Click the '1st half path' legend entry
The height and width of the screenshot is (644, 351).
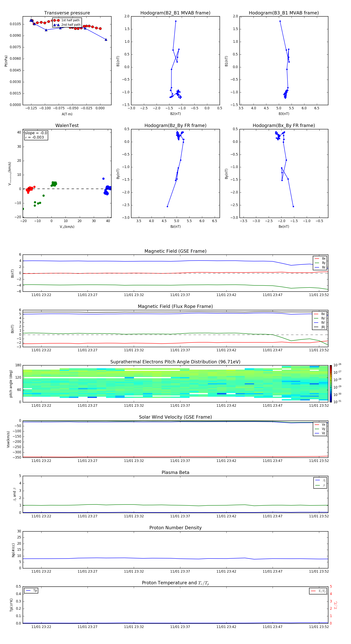point(66,20)
